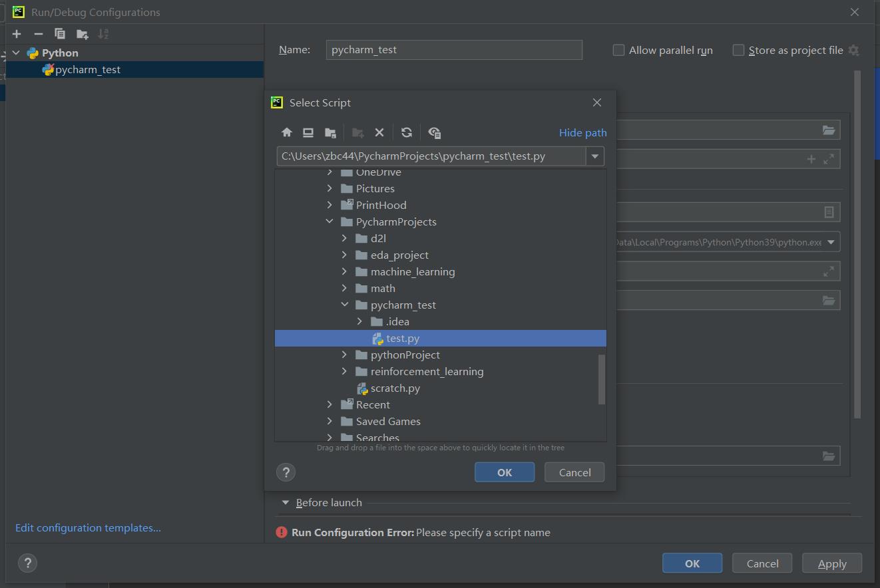This screenshot has width=880, height=588.
Task: Click the Delete (X) toolbar icon
Action: (379, 132)
